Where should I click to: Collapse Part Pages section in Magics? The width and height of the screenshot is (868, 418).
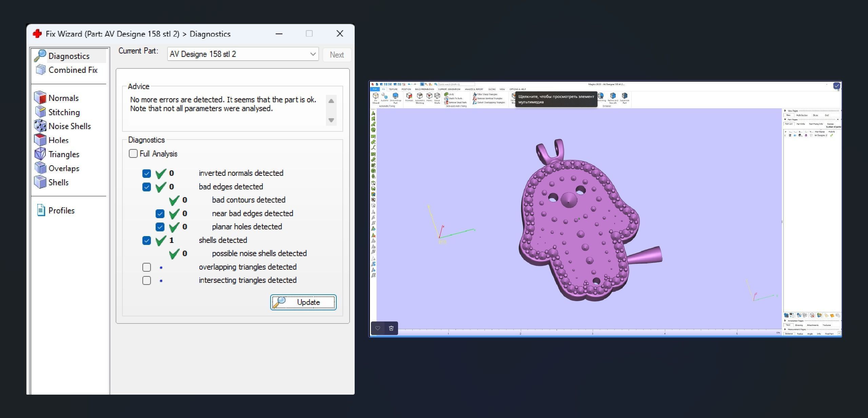(x=785, y=119)
